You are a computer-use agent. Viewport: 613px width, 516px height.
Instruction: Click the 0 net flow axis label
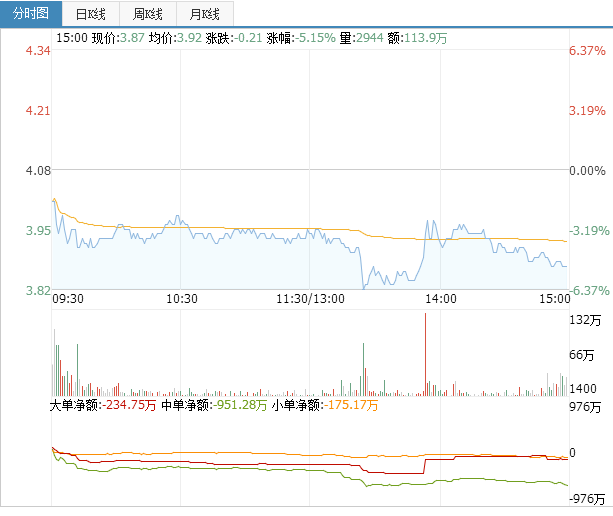[x=572, y=453]
